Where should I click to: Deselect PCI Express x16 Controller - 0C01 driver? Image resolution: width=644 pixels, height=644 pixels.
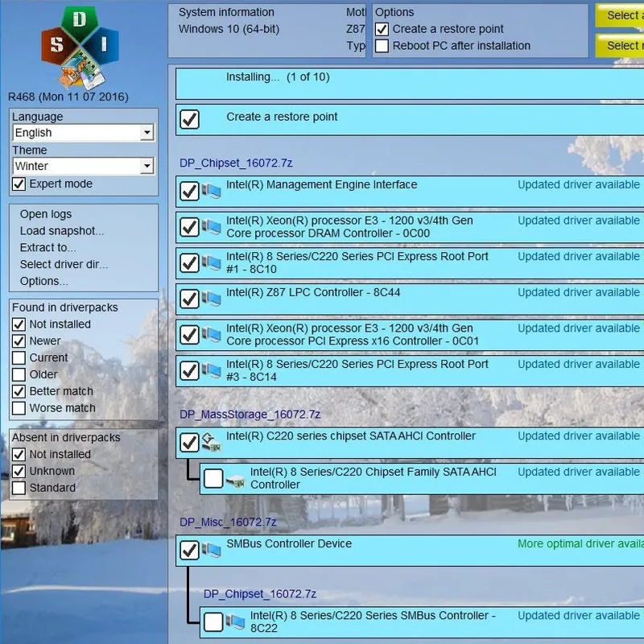pos(189,335)
